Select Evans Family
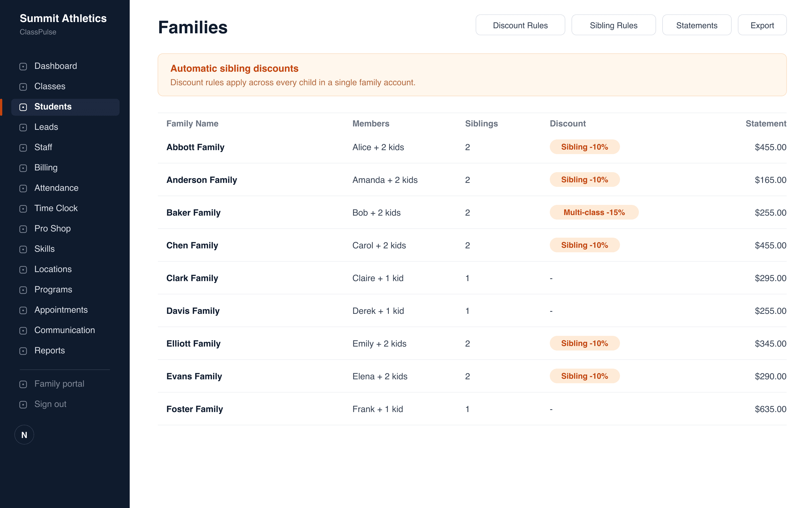The image size is (812, 508). 472,376
